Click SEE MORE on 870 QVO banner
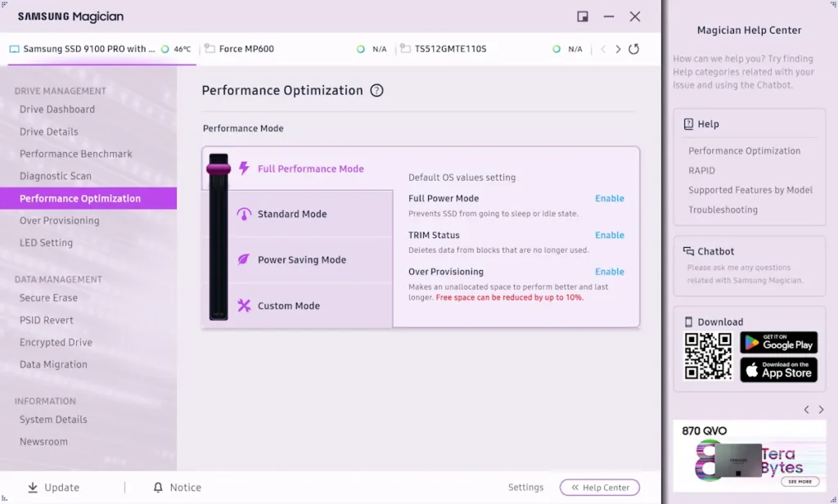Image resolution: width=838 pixels, height=504 pixels. click(800, 482)
